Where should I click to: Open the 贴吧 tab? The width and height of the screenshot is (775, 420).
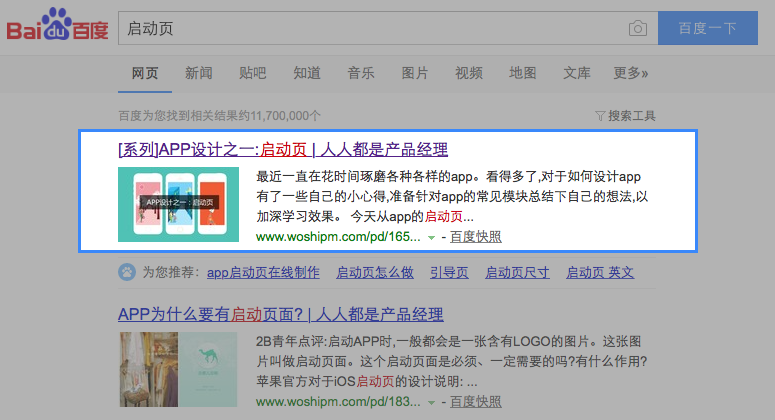pyautogui.click(x=253, y=73)
